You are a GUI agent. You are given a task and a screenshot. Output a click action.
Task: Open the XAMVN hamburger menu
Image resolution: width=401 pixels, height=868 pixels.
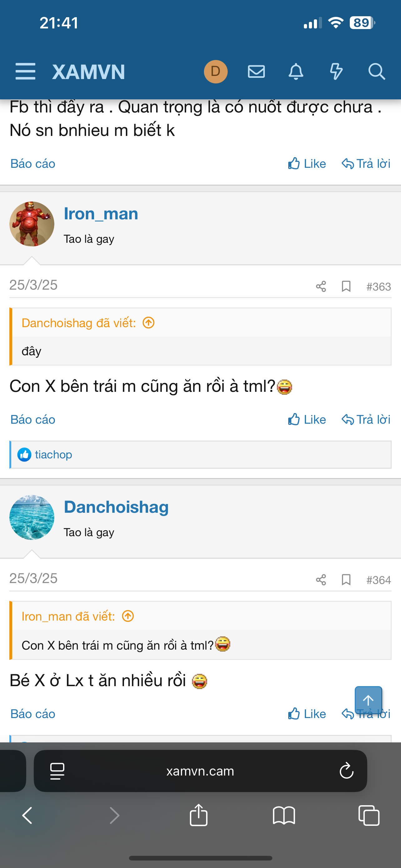tap(25, 72)
